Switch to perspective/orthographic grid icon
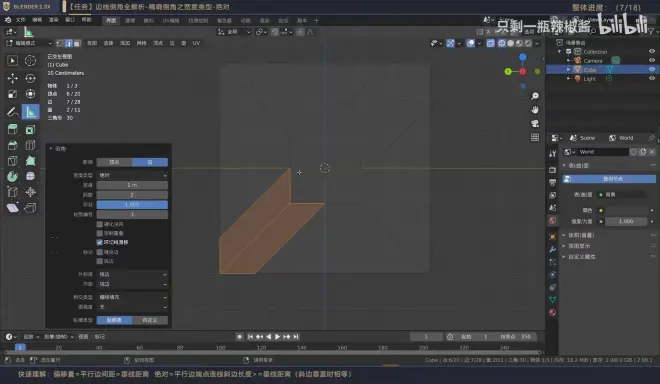Image resolution: width=660 pixels, height=384 pixels. click(x=535, y=137)
